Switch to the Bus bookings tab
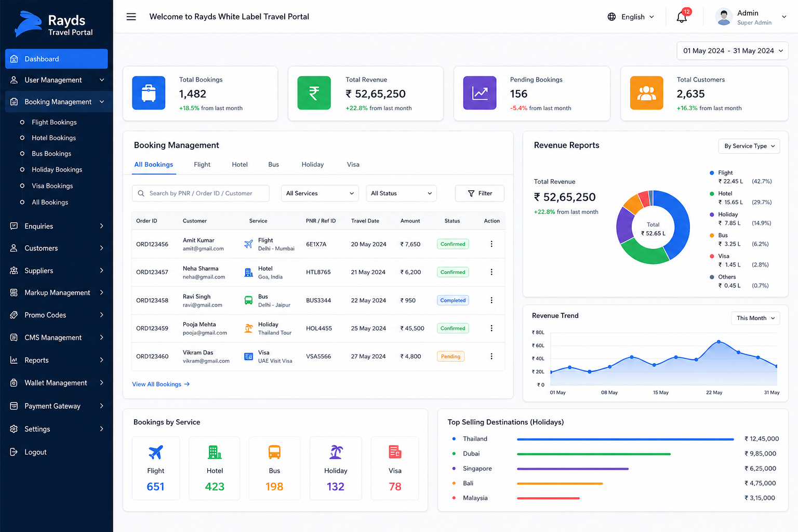 [274, 165]
